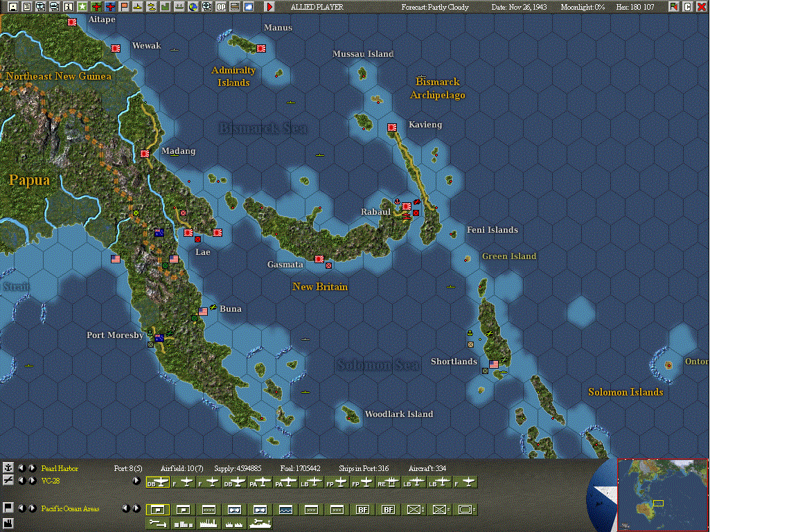
Task: Click the single yellow ship toolbar icon
Action: click(137, 7)
